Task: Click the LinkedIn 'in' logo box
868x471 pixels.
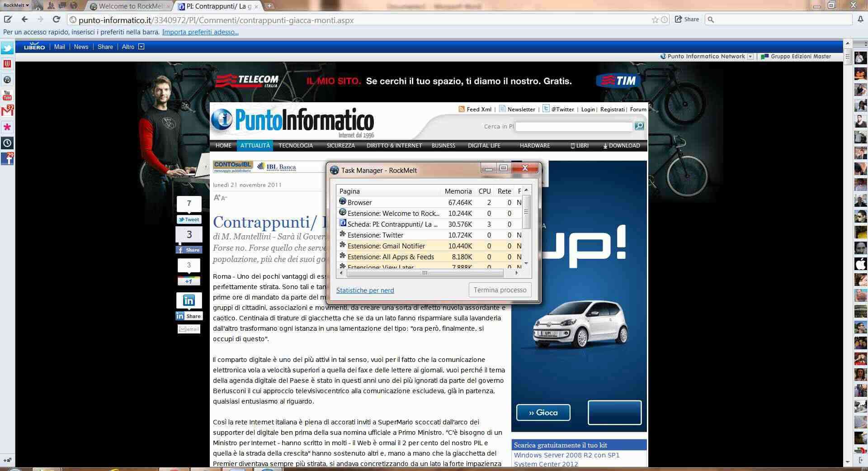Action: tap(189, 300)
